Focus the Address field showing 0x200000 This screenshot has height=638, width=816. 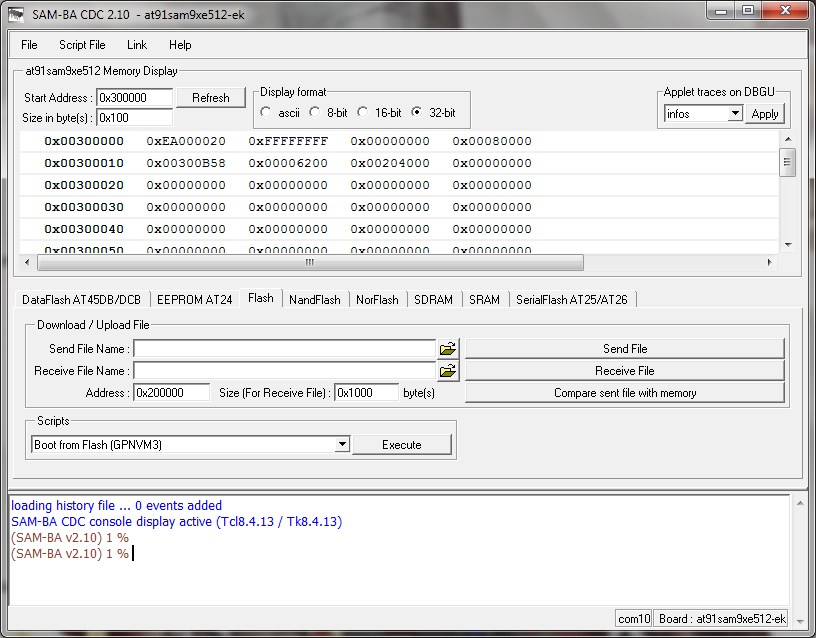pos(171,393)
